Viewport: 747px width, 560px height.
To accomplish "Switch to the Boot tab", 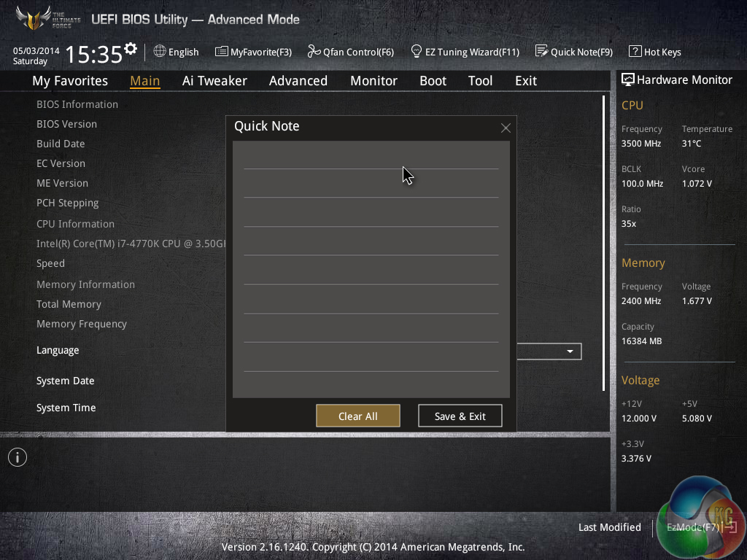I will [433, 80].
